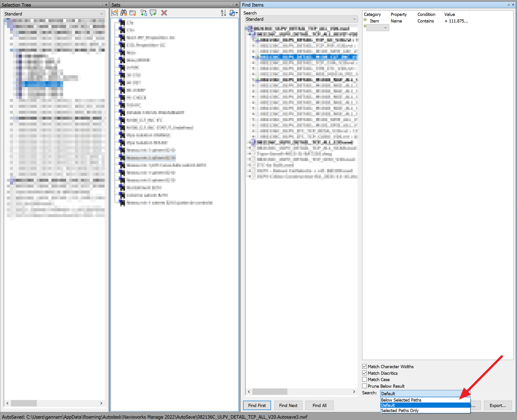Click the Duplicate set icon

(144, 13)
